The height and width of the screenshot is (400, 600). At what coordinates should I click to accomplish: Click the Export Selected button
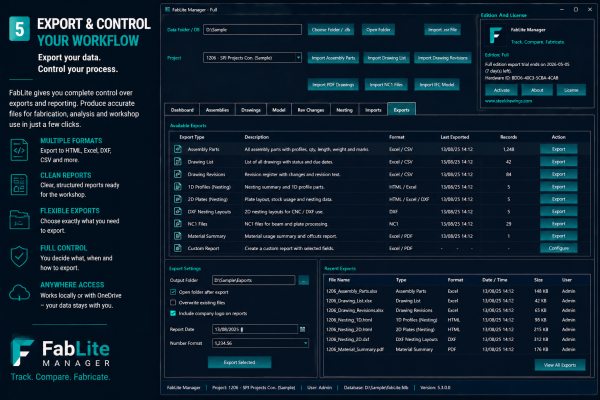(240, 362)
